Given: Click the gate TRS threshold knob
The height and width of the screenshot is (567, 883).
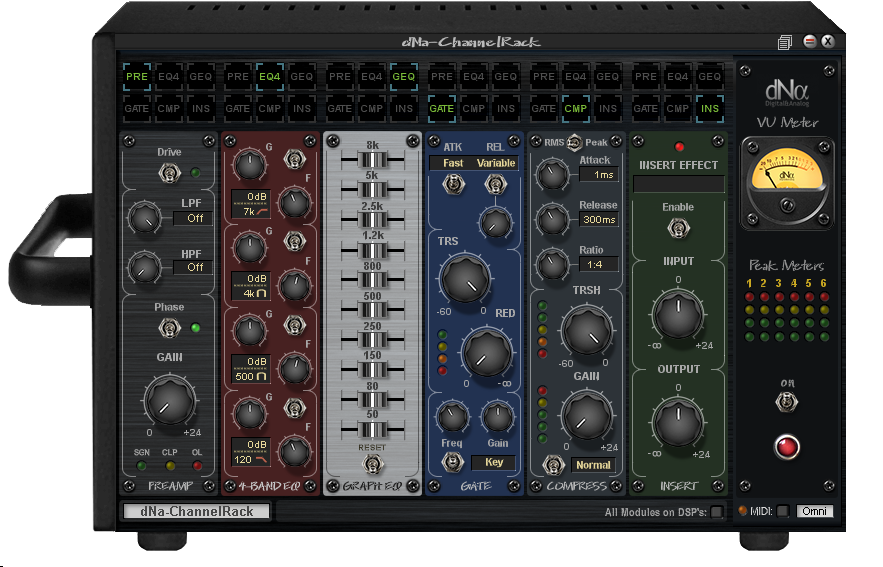Looking at the screenshot, I should (465, 280).
